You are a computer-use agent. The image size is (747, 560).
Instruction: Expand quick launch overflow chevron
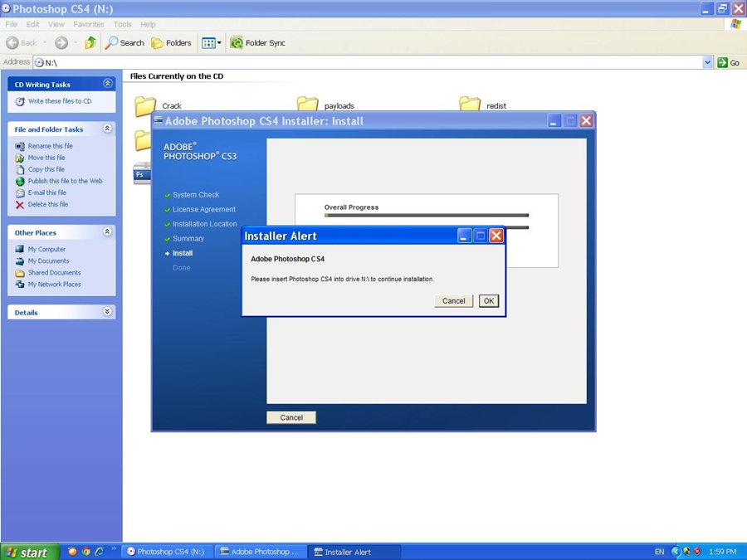(114, 549)
